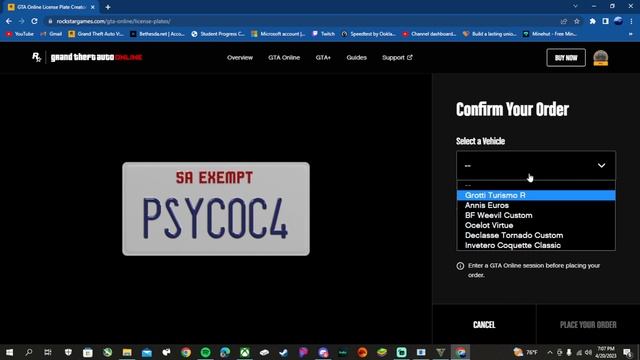Image resolution: width=640 pixels, height=360 pixels.
Task: Click the address bar URL field
Action: coord(302,21)
